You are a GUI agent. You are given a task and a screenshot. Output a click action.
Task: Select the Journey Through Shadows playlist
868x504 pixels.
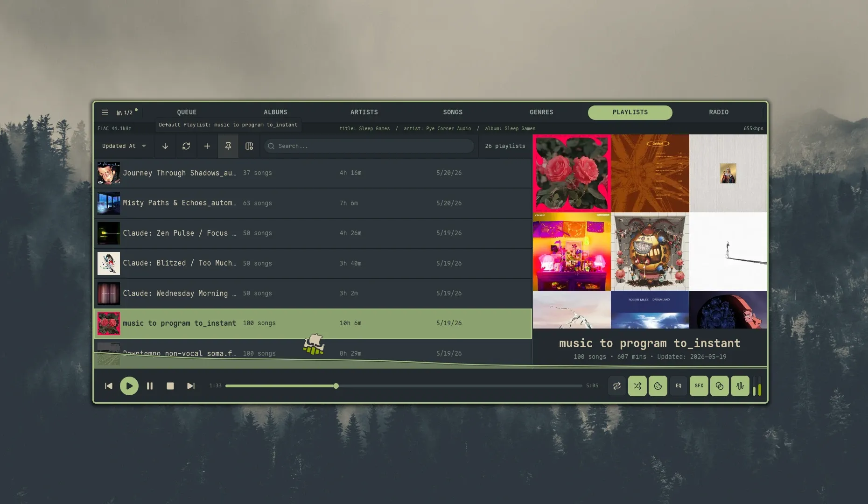313,173
